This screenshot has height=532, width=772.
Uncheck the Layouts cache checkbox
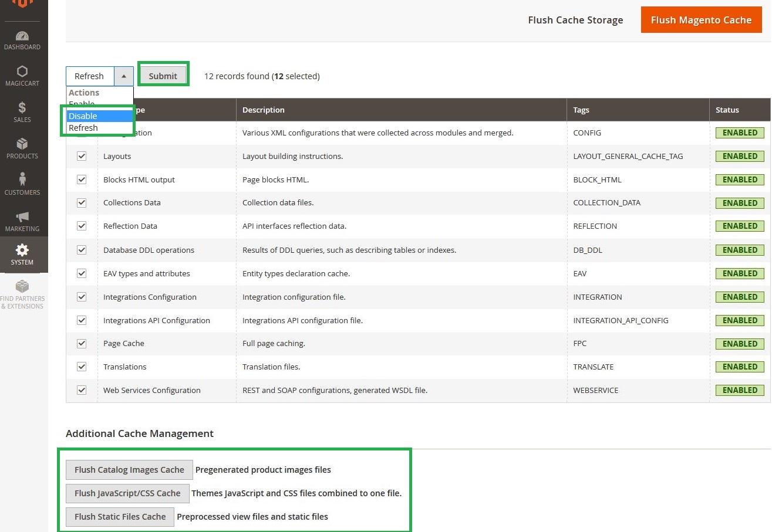(x=82, y=156)
